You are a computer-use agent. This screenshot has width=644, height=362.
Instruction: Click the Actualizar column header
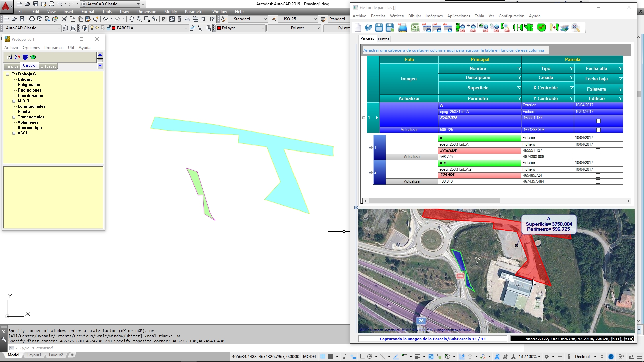[409, 98]
